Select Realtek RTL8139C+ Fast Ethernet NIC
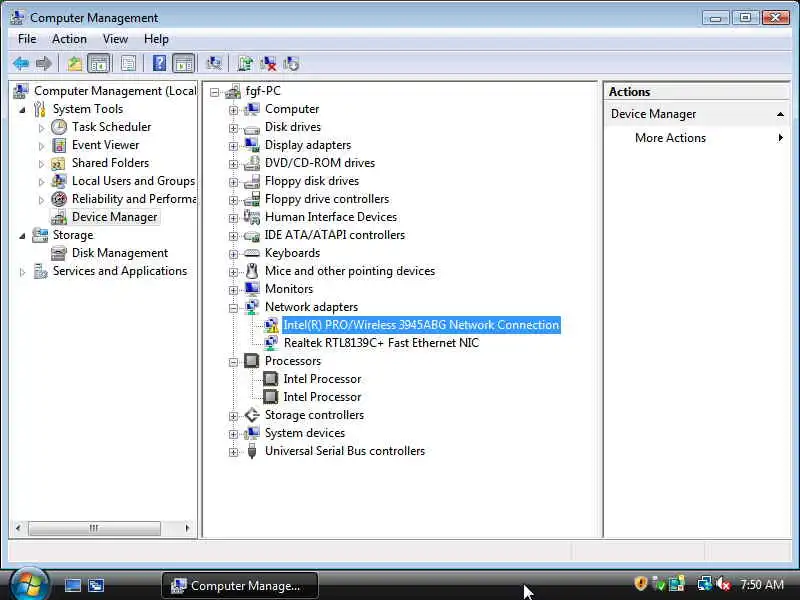800x600 pixels. pos(381,343)
